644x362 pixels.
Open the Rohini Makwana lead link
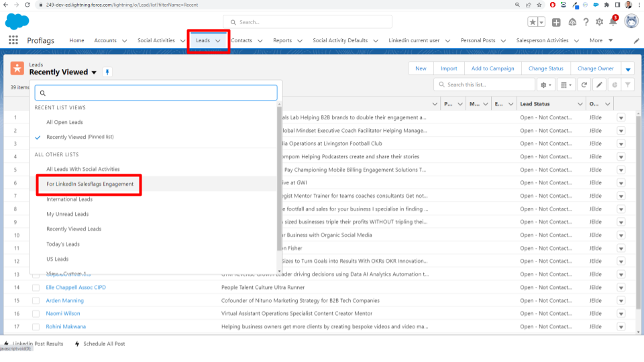click(x=66, y=326)
